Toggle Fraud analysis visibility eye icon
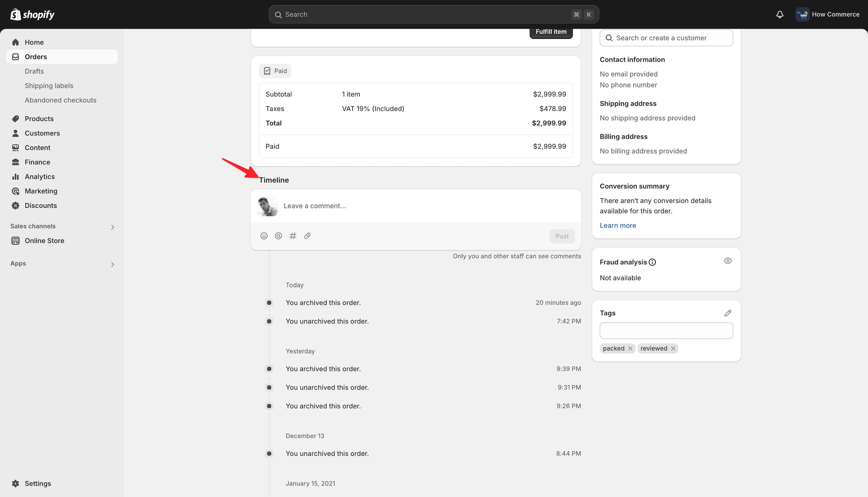This screenshot has height=497, width=868. tap(728, 261)
